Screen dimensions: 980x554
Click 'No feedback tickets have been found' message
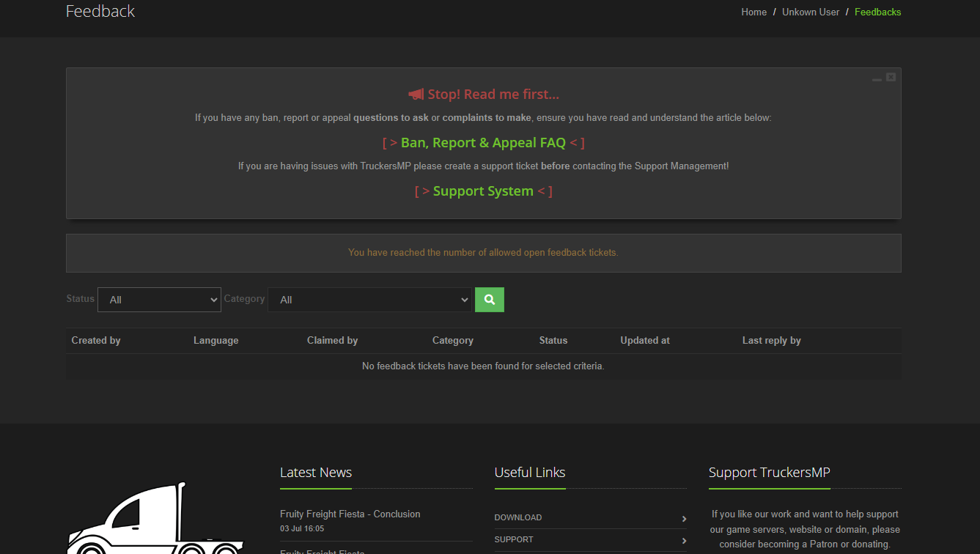[483, 366]
